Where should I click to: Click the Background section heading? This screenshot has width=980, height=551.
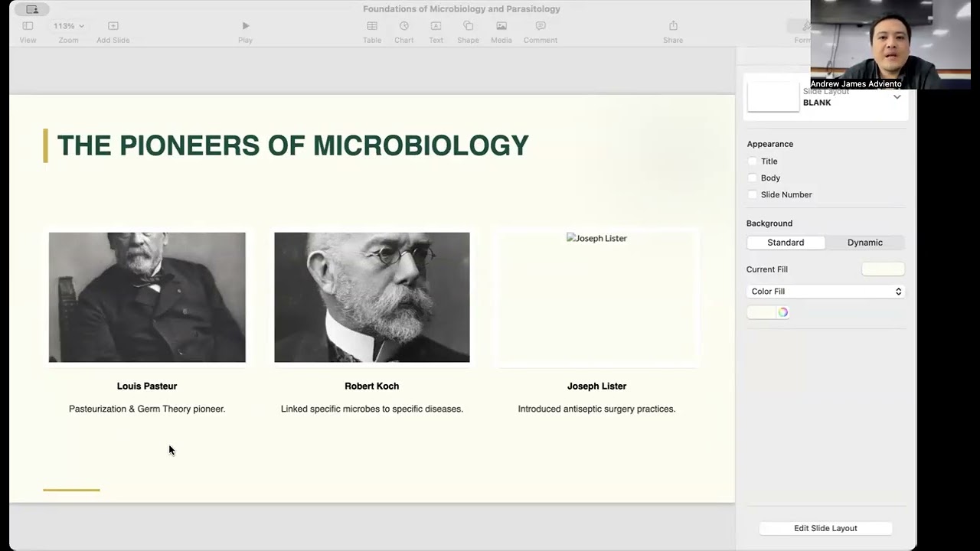point(769,223)
